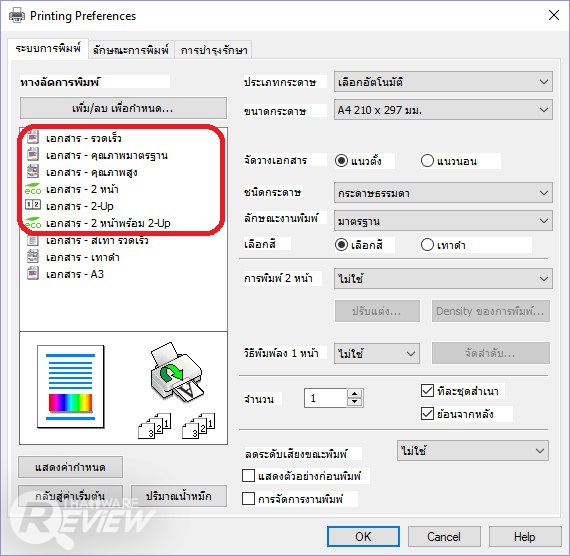Screen dimensions: 570x556
Task: Click the กลับสู่ค่าเริ่มต้น reset defaults button
Action: pyautogui.click(x=71, y=496)
